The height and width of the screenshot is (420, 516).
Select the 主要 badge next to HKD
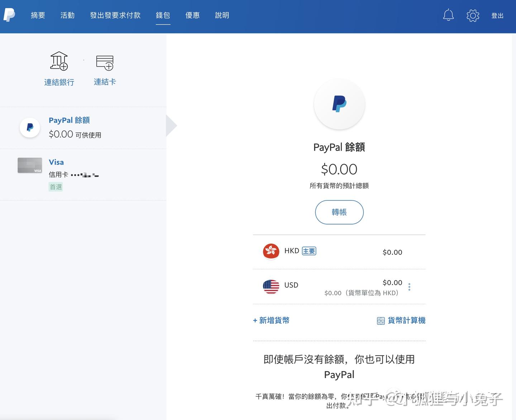tap(309, 251)
